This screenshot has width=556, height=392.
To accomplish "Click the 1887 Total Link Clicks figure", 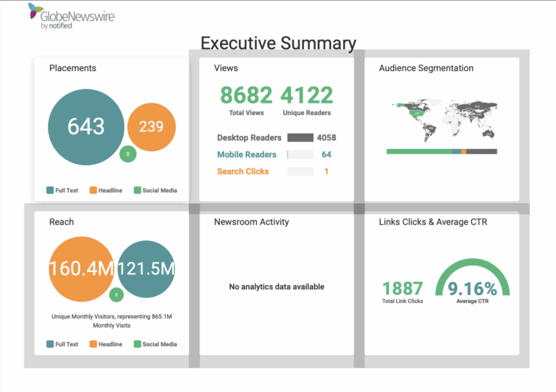I will (x=403, y=289).
